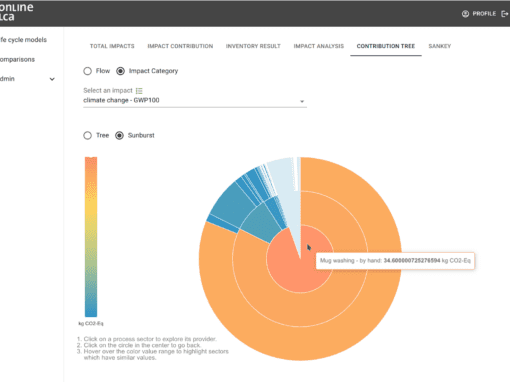Select the Sunburst radio button
Screen dimensions: 510x382
pos(119,135)
